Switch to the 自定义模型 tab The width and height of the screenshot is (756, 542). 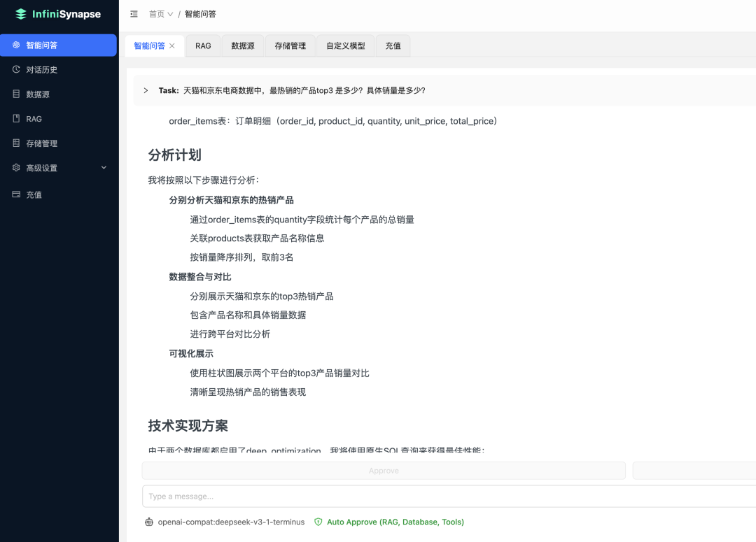pyautogui.click(x=346, y=45)
